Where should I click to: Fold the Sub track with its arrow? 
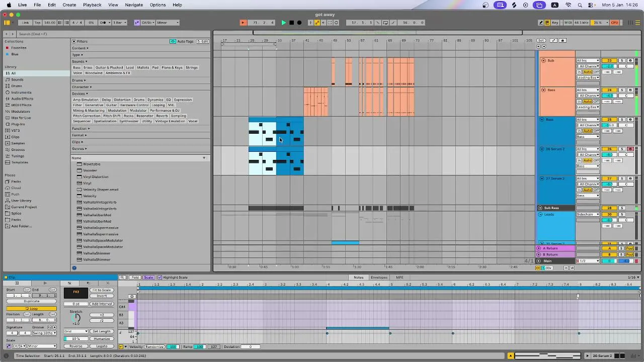coord(543,60)
